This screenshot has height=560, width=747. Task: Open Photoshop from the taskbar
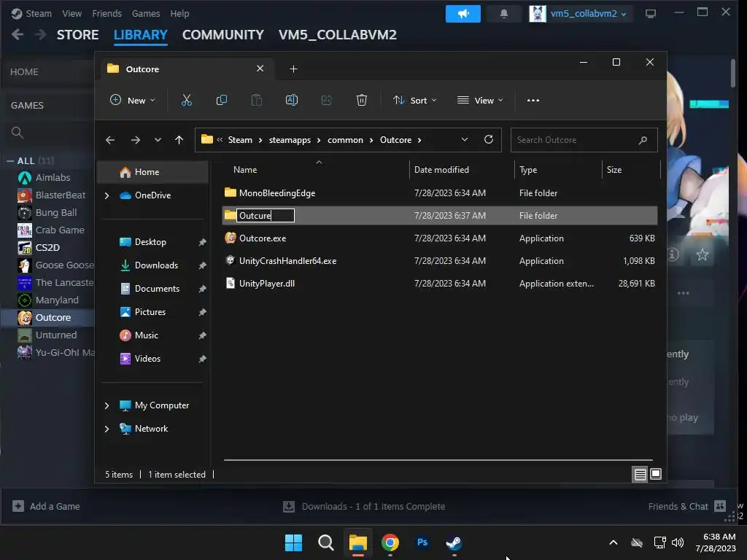[422, 542]
